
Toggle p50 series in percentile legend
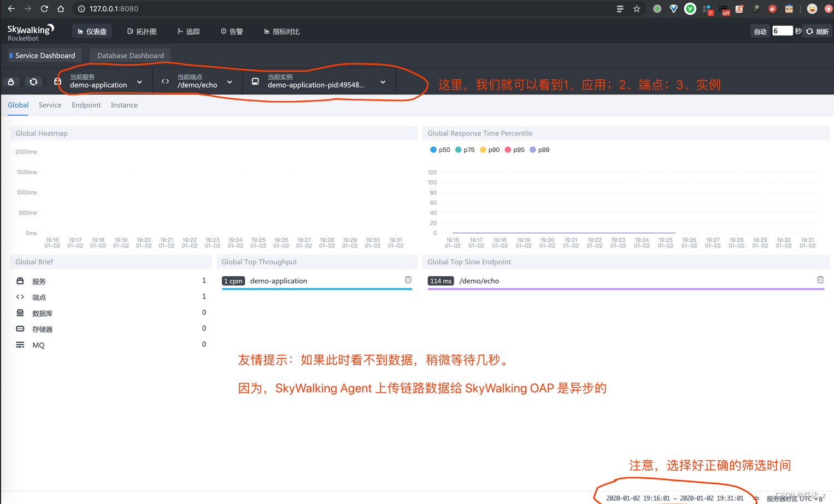(x=440, y=150)
